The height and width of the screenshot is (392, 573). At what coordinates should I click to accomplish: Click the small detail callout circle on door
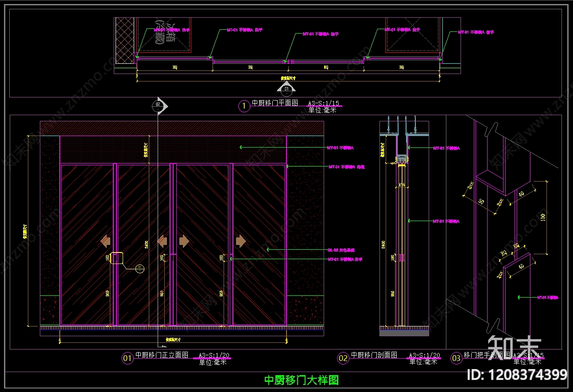point(139,268)
